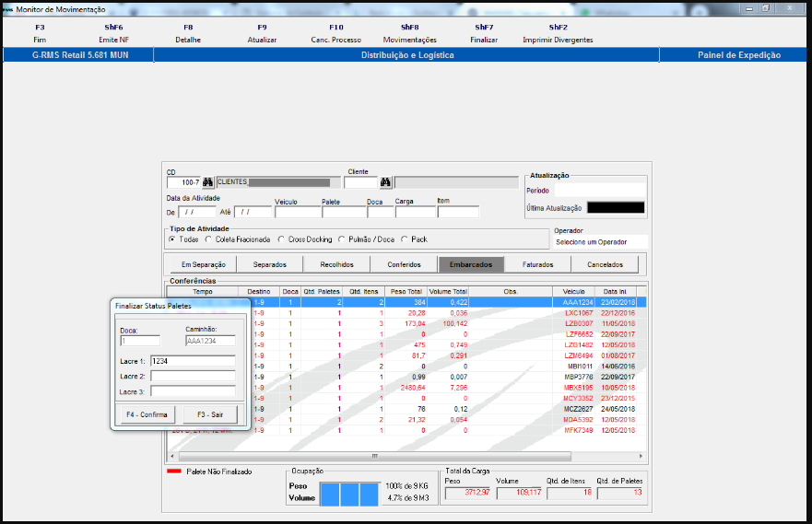Click the Até date field
Screen dimensions: 812x524
pyautogui.click(x=253, y=212)
